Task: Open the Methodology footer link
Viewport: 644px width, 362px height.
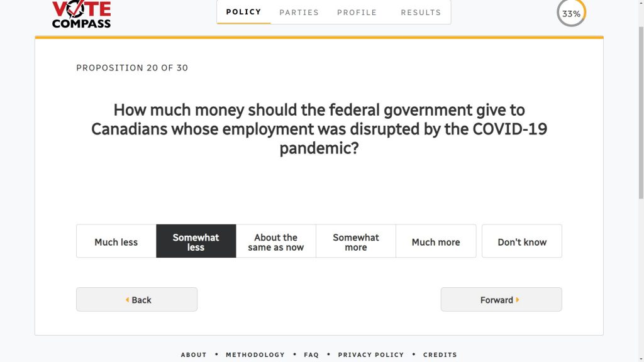Action: (x=255, y=354)
